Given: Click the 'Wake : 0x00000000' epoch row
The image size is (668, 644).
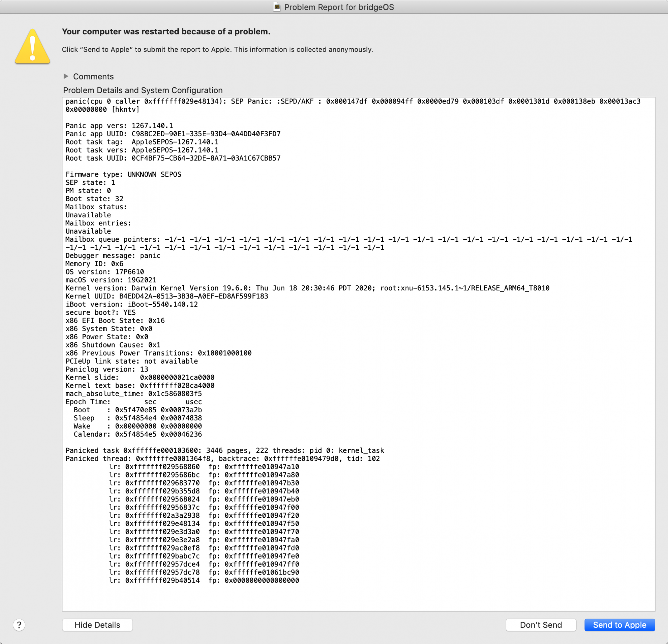Looking at the screenshot, I should click(138, 426).
